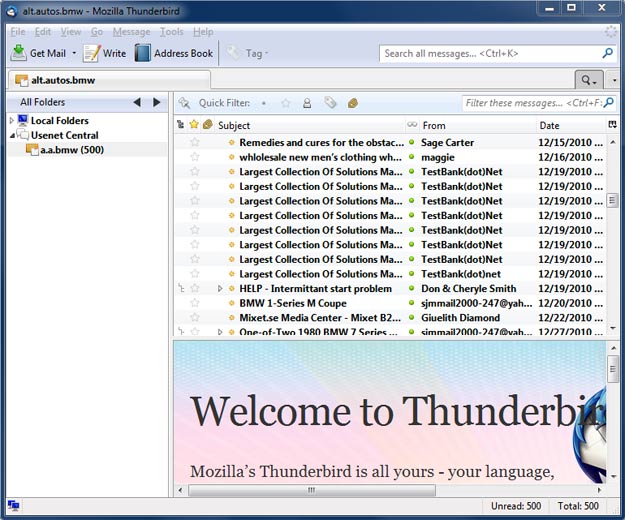Image resolution: width=625 pixels, height=520 pixels.
Task: Open the Get Mail dropdown arrow
Action: tap(74, 53)
